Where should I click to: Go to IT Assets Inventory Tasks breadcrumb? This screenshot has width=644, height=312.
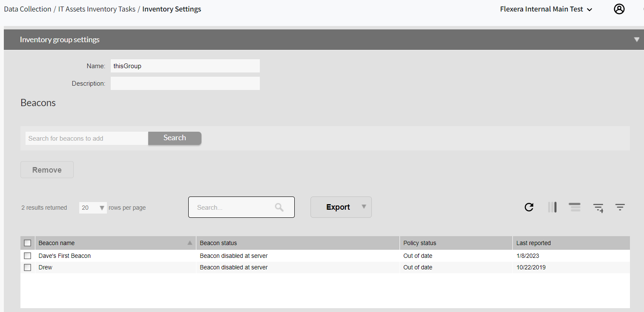[x=97, y=9]
